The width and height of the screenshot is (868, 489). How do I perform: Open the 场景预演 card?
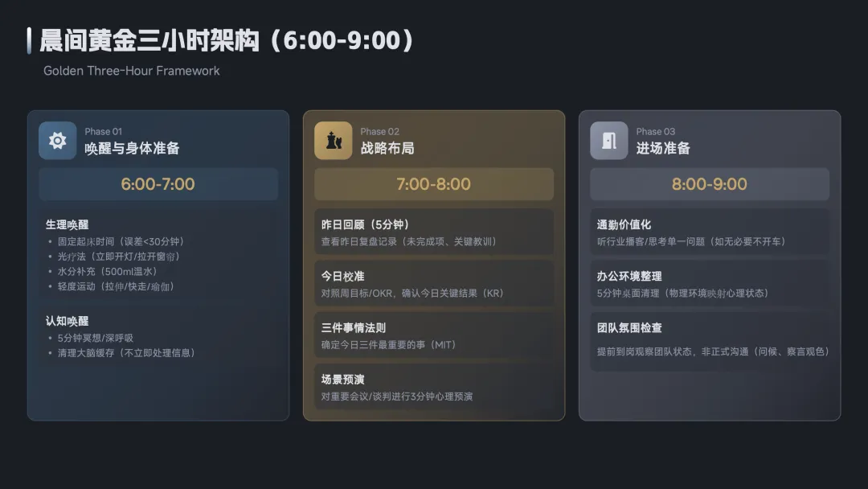pyautogui.click(x=434, y=387)
